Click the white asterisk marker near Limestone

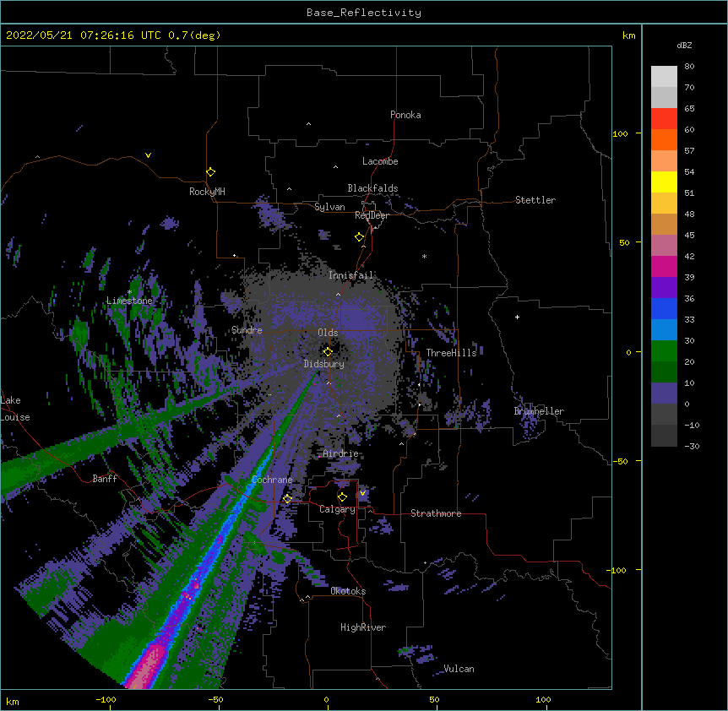click(x=130, y=291)
